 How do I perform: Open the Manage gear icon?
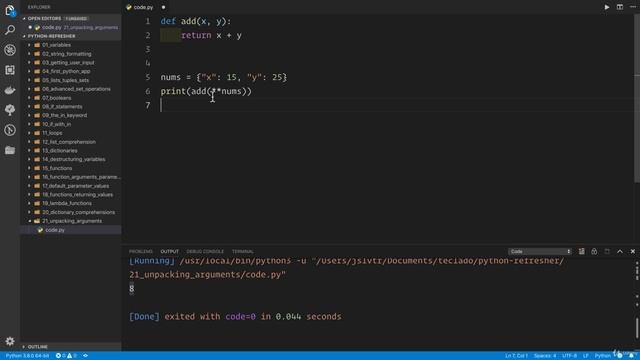(10, 341)
